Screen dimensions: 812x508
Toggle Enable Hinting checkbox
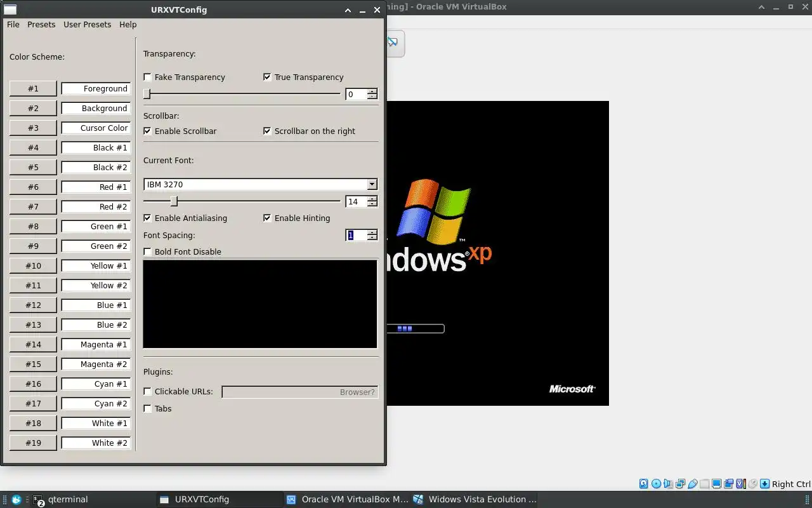[267, 218]
